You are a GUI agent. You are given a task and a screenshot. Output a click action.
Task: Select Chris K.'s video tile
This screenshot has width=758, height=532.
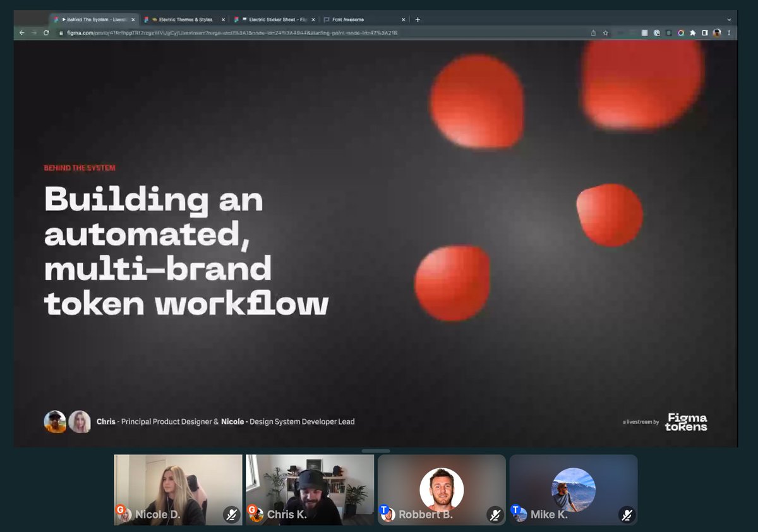(310, 490)
